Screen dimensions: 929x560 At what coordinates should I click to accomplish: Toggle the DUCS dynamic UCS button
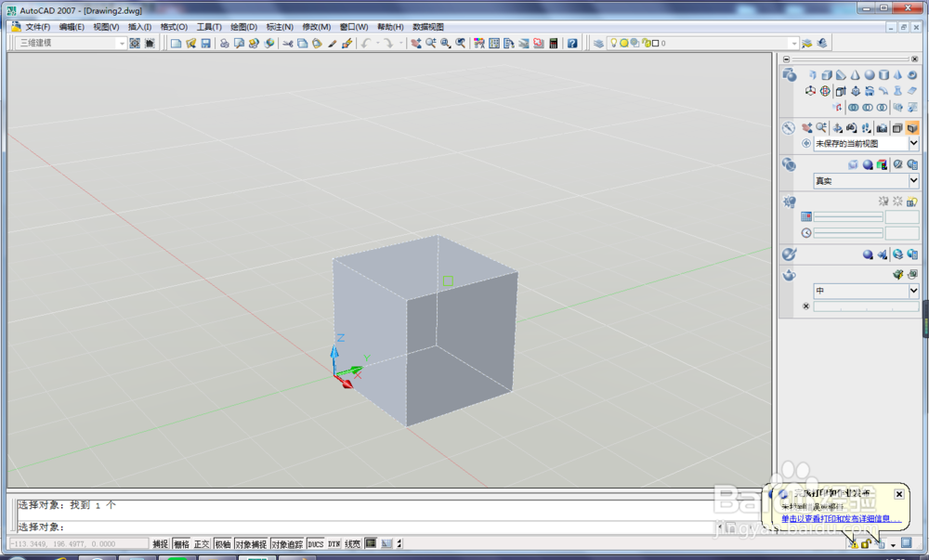coord(315,543)
